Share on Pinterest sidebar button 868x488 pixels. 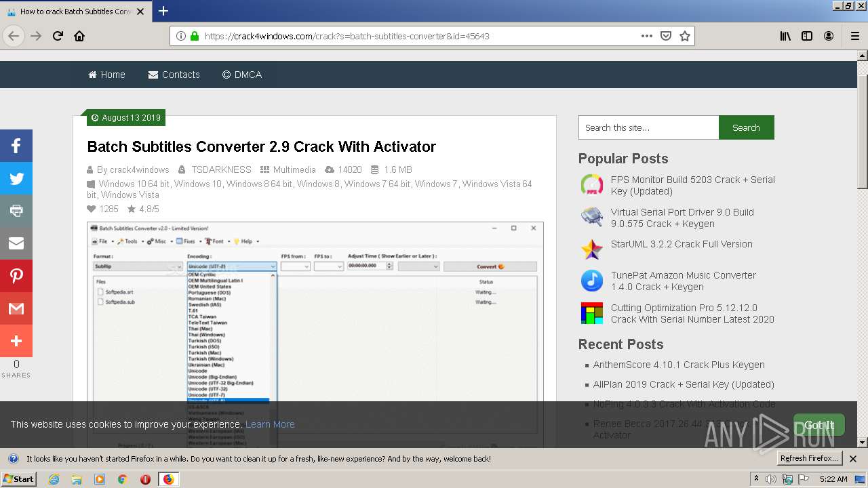[16, 276]
